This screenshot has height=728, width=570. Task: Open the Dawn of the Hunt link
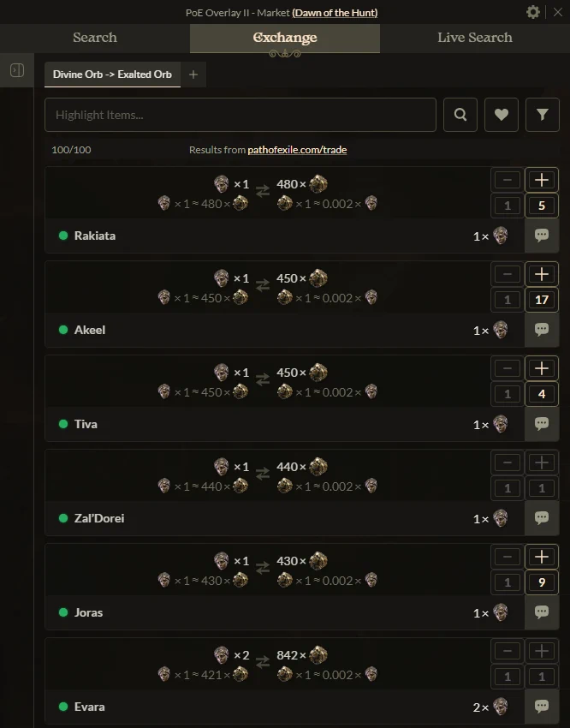point(334,12)
